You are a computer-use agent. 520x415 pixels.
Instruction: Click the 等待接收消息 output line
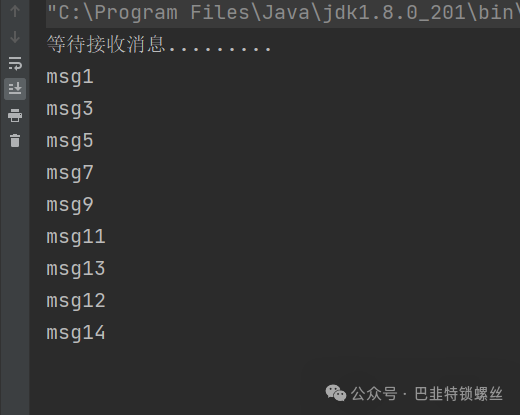pos(159,45)
